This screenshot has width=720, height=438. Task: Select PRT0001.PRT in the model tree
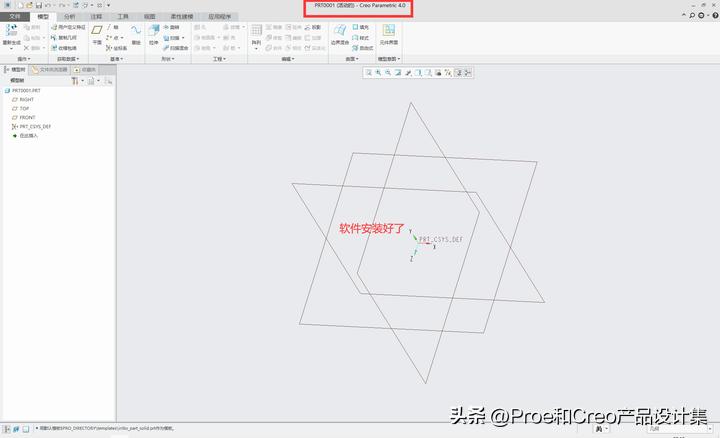coord(22,90)
